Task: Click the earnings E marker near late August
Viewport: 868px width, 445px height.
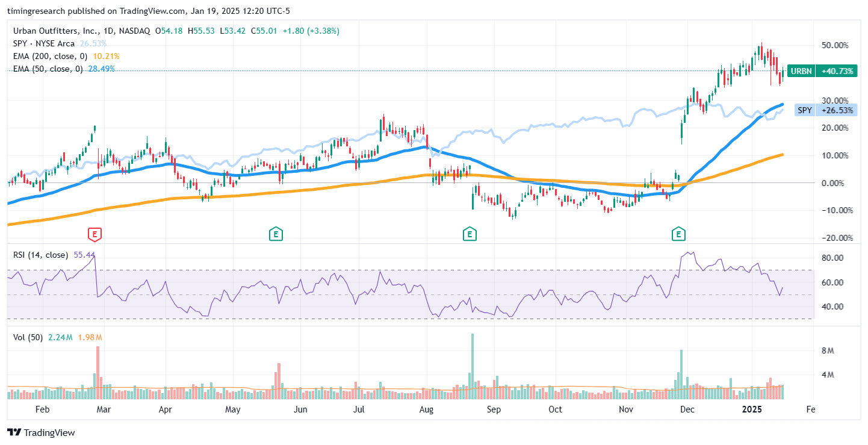Action: [x=470, y=234]
